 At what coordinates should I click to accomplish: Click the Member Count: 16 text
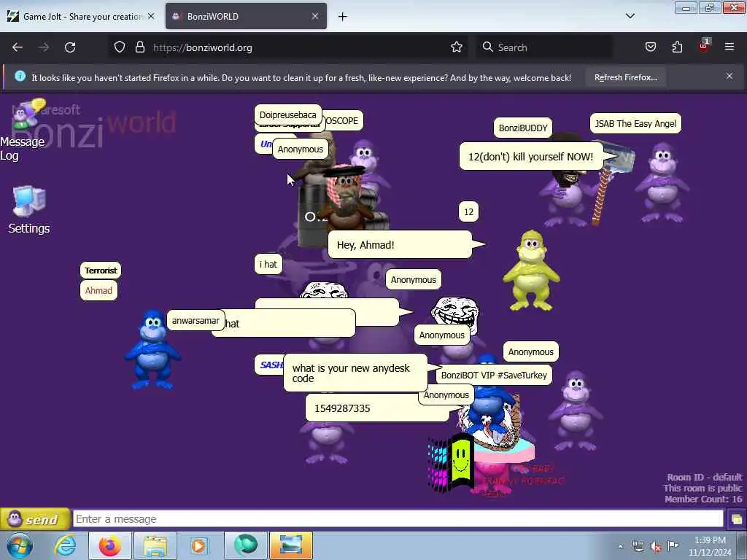pyautogui.click(x=703, y=499)
